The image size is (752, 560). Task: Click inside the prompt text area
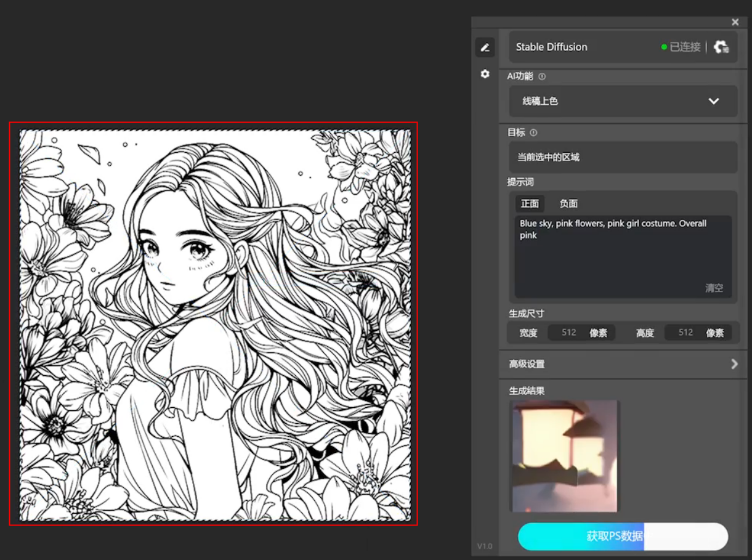(x=622, y=256)
